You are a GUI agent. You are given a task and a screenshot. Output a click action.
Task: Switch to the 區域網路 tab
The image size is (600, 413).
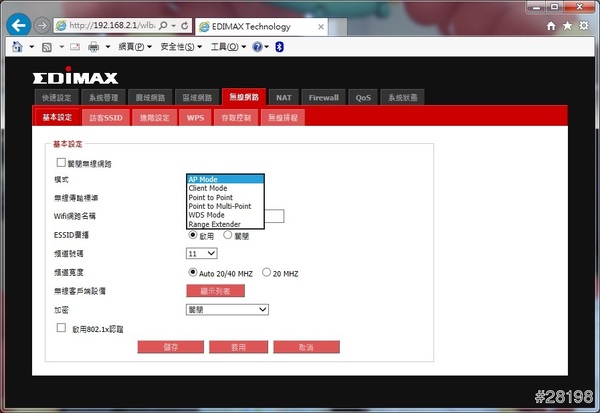[x=197, y=98]
